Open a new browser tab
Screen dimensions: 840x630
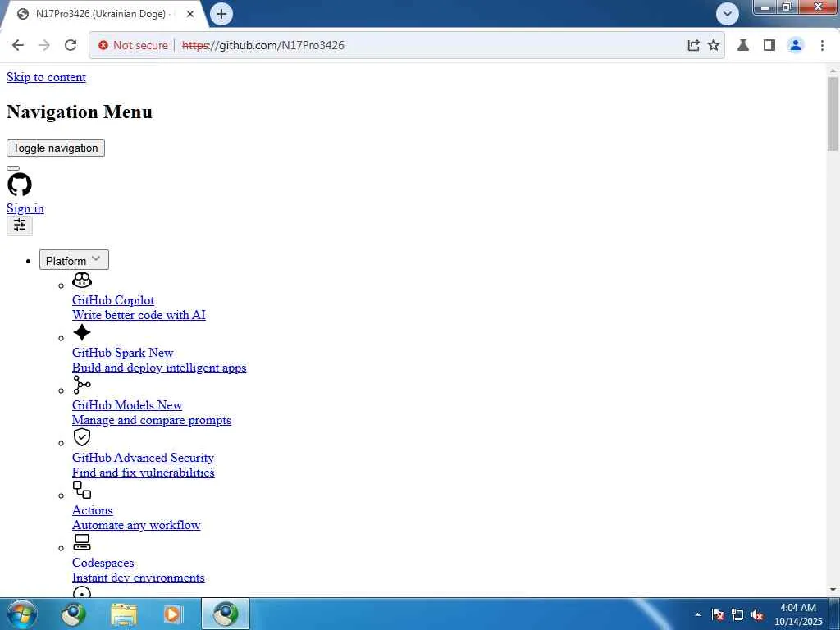221,14
